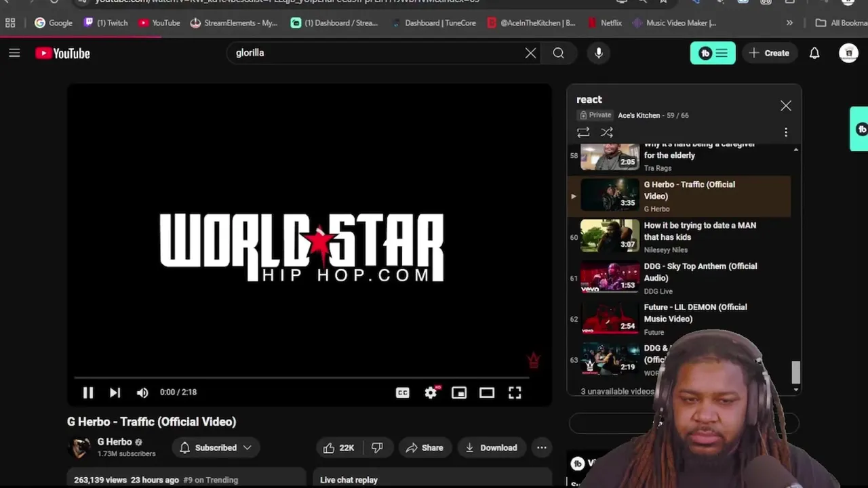Click the #9 on Trending text
The width and height of the screenshot is (868, 488).
210,480
